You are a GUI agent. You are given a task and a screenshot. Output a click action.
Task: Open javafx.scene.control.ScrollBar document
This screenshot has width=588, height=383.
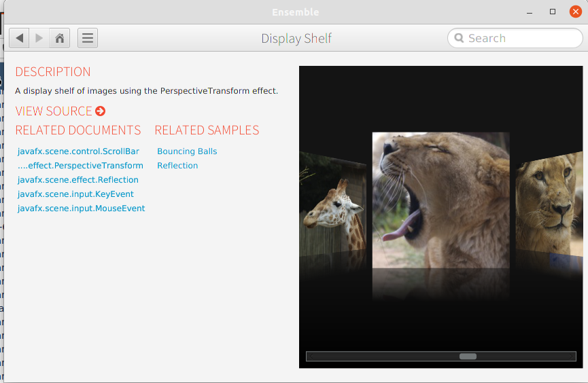(78, 151)
